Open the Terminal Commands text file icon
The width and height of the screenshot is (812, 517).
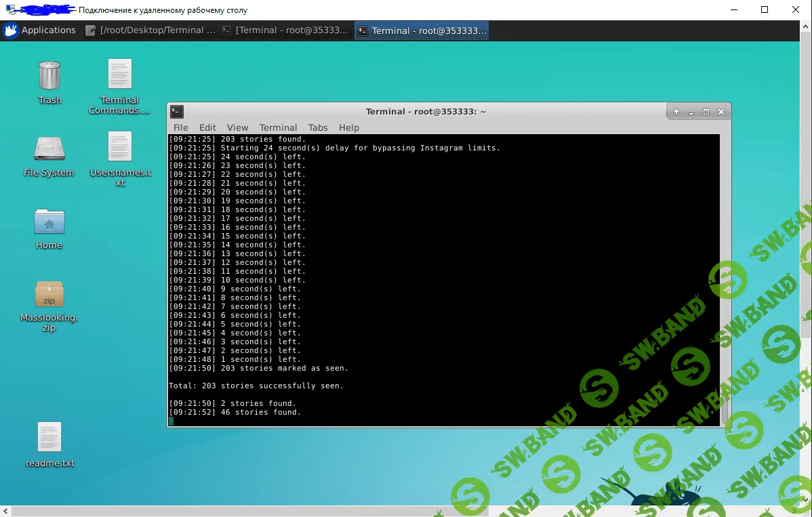pos(119,75)
